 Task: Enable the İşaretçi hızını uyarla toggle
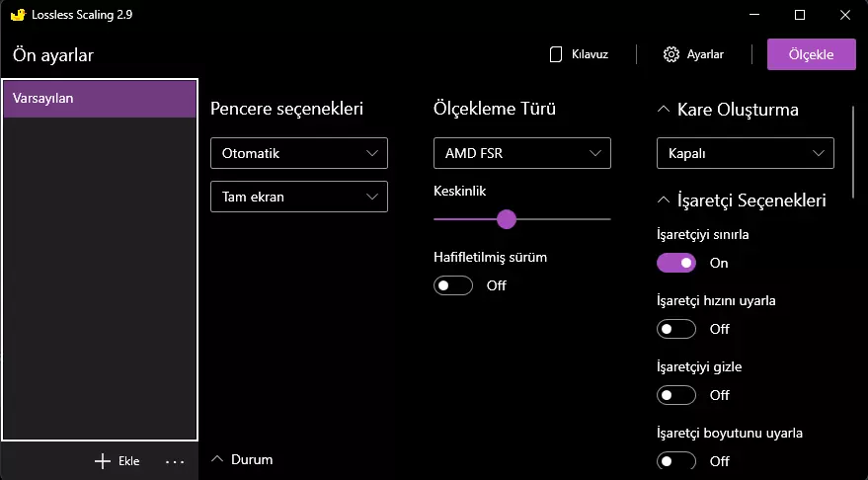tap(676, 329)
